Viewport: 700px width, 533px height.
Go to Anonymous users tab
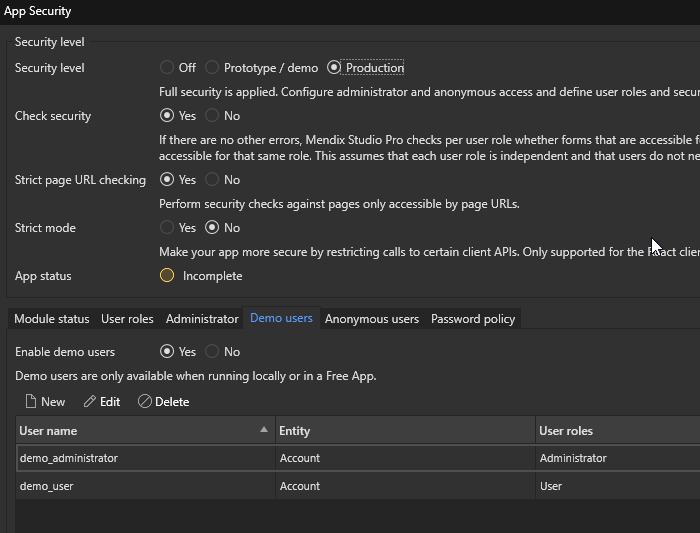click(371, 319)
